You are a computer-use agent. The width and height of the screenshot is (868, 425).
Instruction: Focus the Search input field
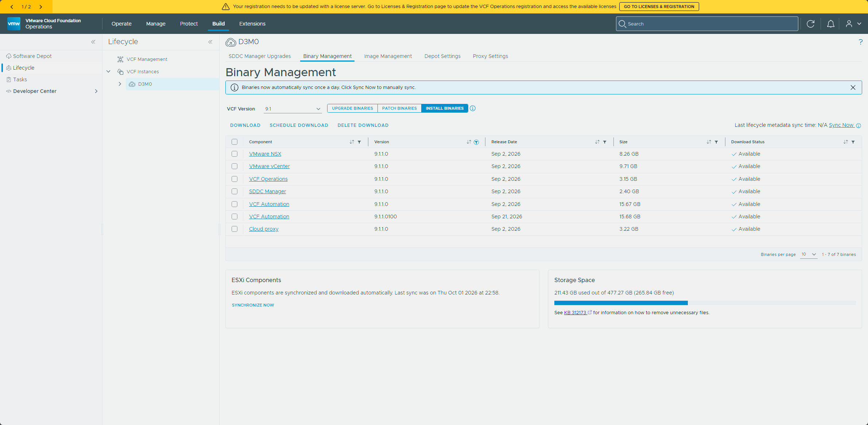pos(707,24)
